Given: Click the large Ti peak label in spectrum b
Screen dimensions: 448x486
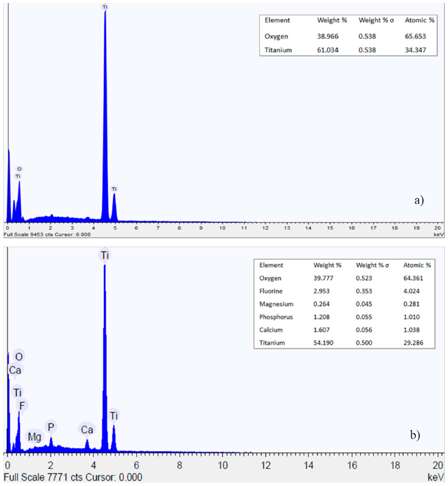Looking at the screenshot, I should click(x=104, y=255).
